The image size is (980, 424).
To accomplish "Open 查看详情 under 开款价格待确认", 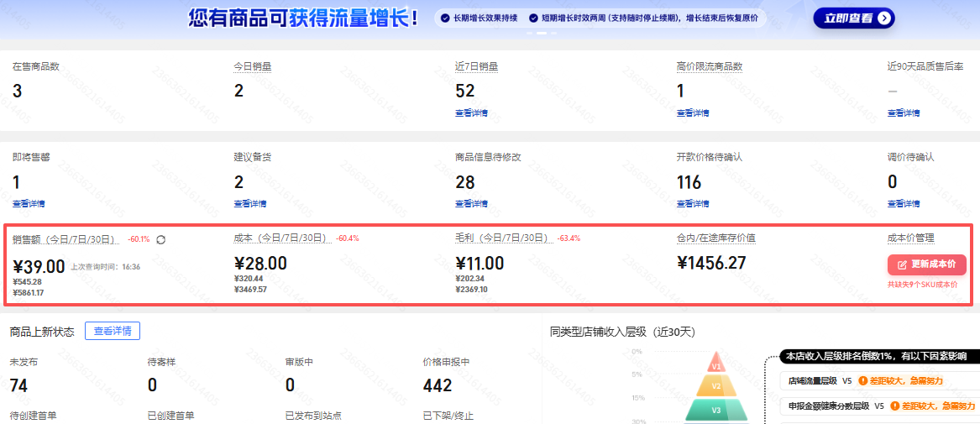I will point(693,203).
